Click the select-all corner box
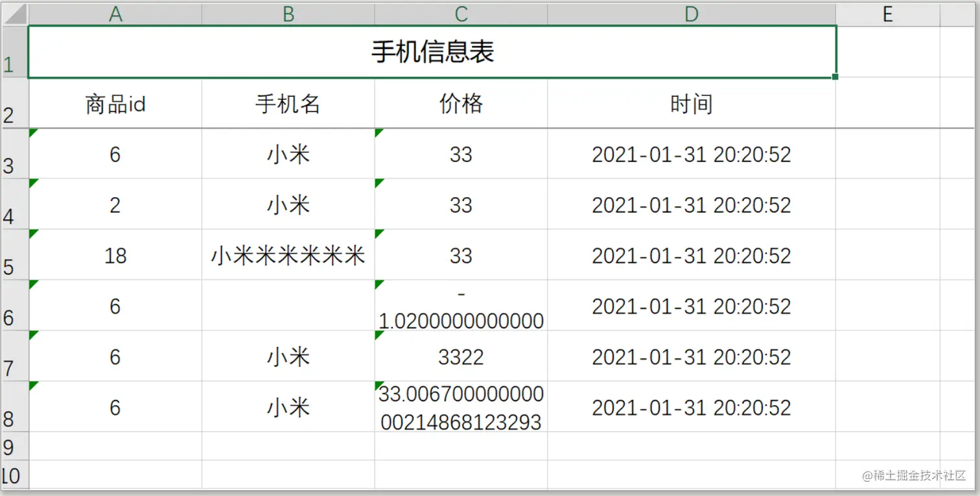 (15, 14)
